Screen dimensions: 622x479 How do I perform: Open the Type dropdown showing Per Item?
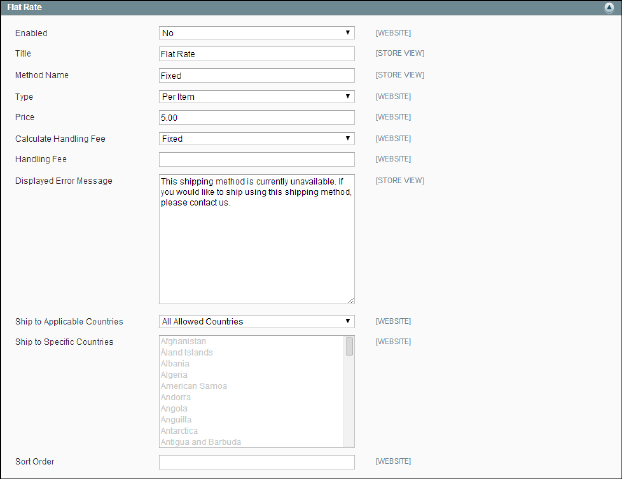pos(257,96)
